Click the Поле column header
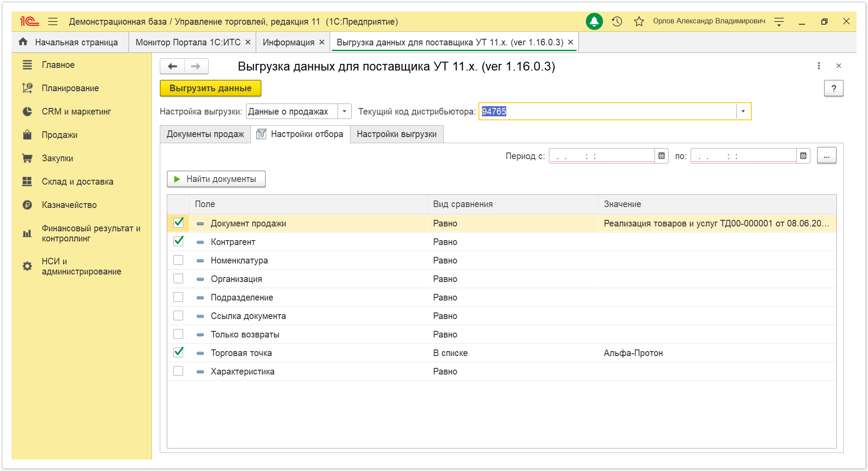Image resolution: width=868 pixels, height=471 pixels. point(308,204)
